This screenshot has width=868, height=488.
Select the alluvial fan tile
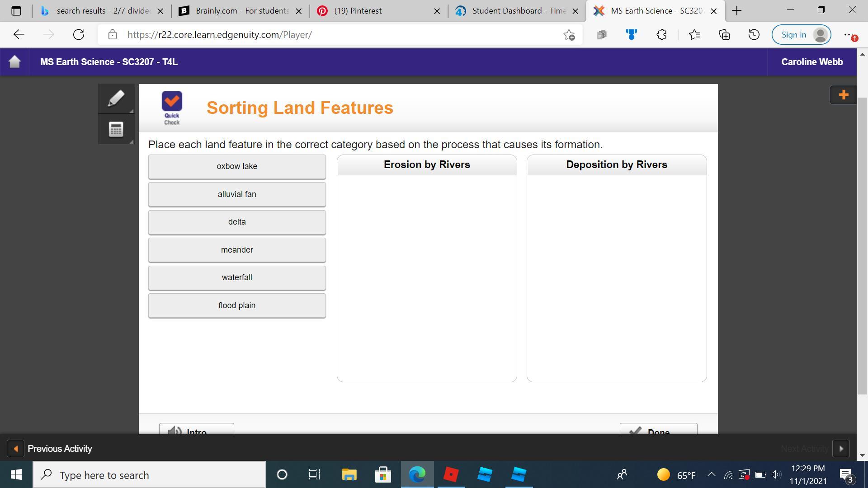pyautogui.click(x=237, y=194)
